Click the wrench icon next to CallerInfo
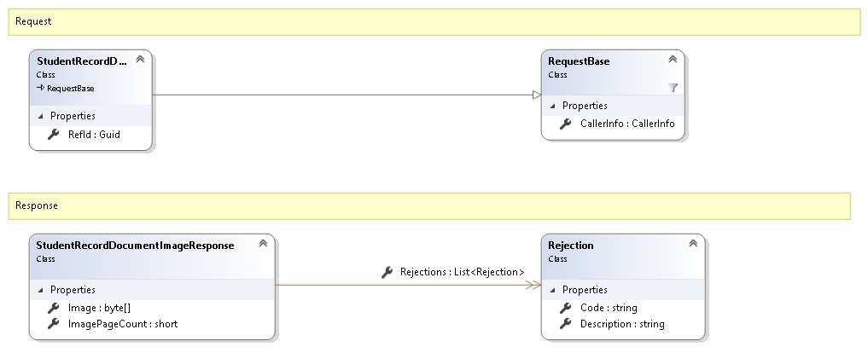 [x=565, y=124]
